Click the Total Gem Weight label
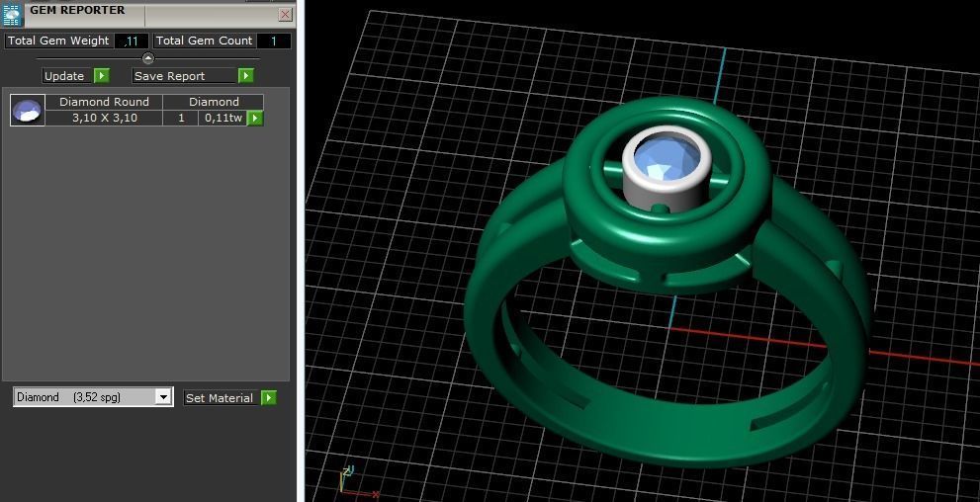This screenshot has height=502, width=980. click(x=58, y=41)
